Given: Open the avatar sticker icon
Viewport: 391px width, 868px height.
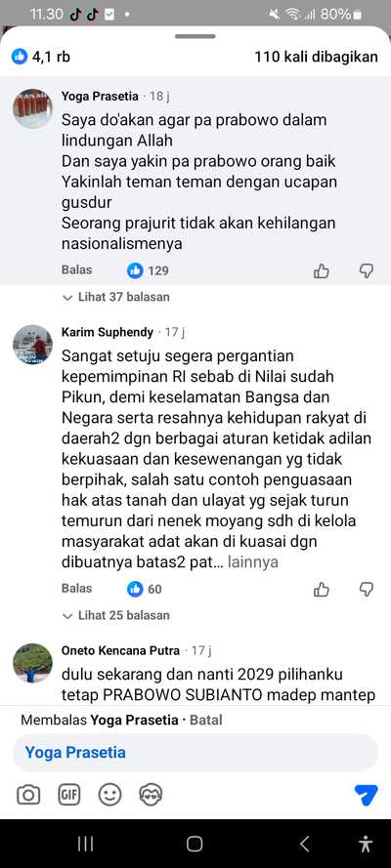Looking at the screenshot, I should click(x=151, y=796).
